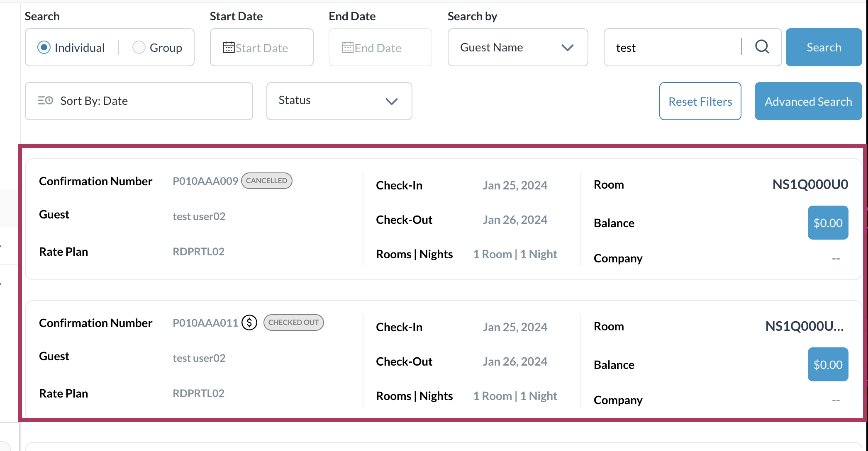The image size is (868, 451).
Task: Select the Group radio button
Action: click(139, 48)
